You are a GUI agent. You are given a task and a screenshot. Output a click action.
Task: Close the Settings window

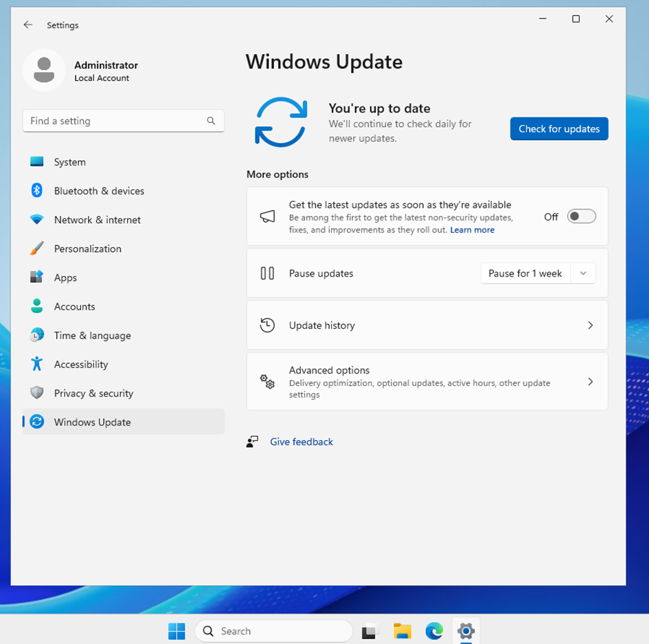(609, 19)
